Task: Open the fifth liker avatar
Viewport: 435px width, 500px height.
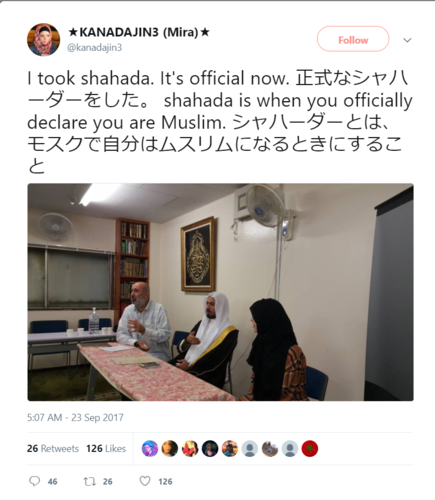Action: coord(230,448)
